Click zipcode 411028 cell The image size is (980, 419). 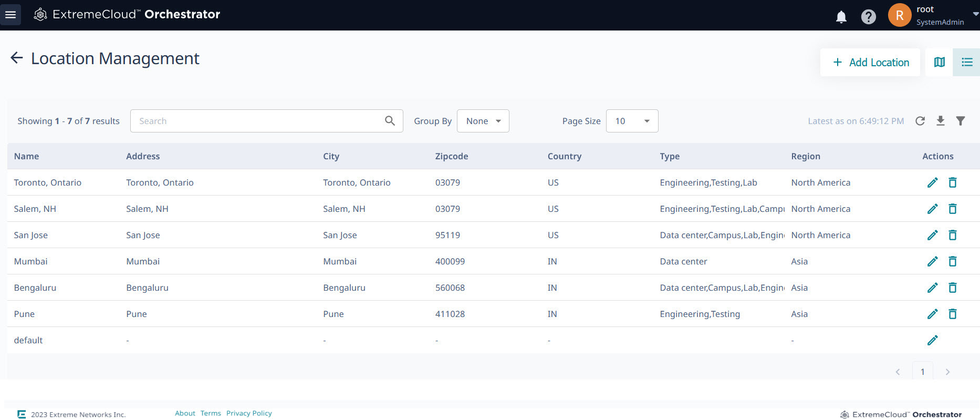pos(450,314)
